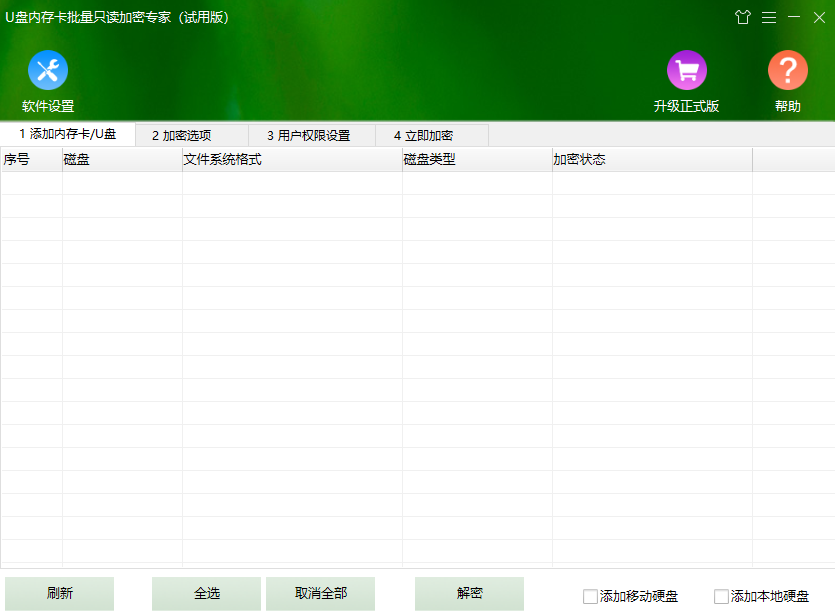Open the 3 用户权限设置 tab
This screenshot has width=835, height=612.
tap(311, 134)
